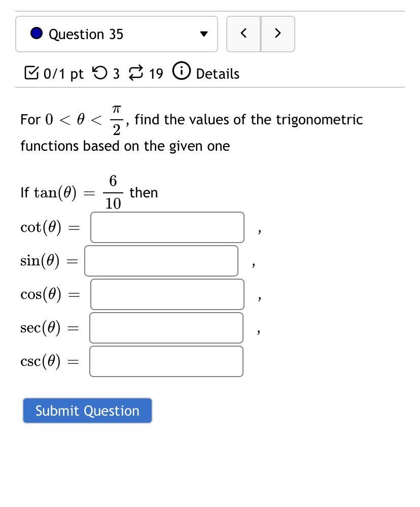Click the previous question arrow
Image resolution: width=420 pixels, height=507 pixels.
tap(243, 34)
